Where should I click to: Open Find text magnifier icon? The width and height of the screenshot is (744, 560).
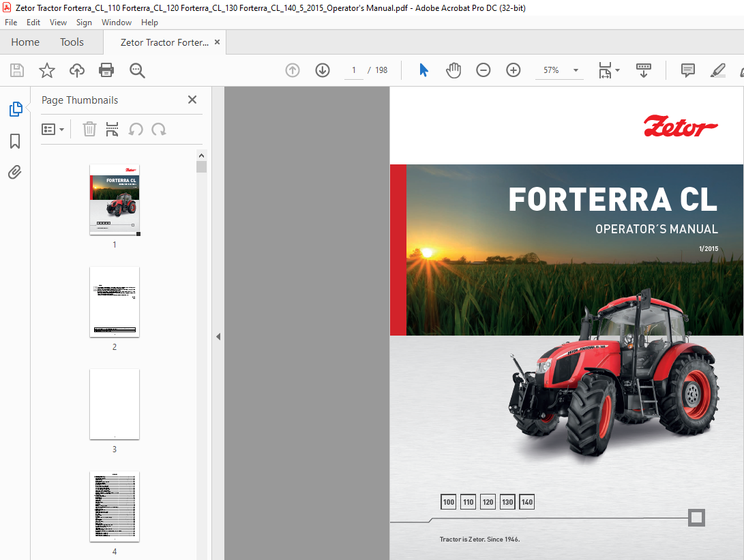click(x=137, y=70)
